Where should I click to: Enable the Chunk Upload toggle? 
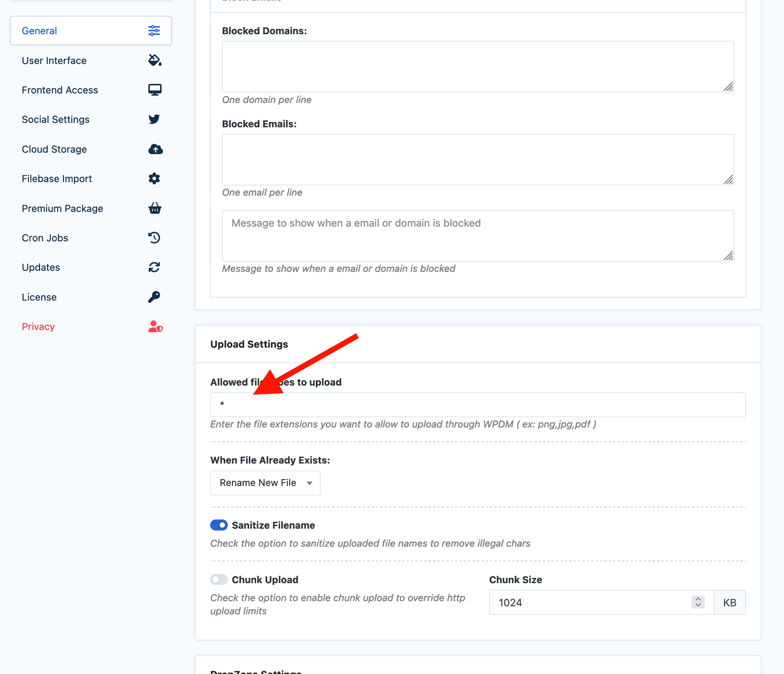click(219, 579)
